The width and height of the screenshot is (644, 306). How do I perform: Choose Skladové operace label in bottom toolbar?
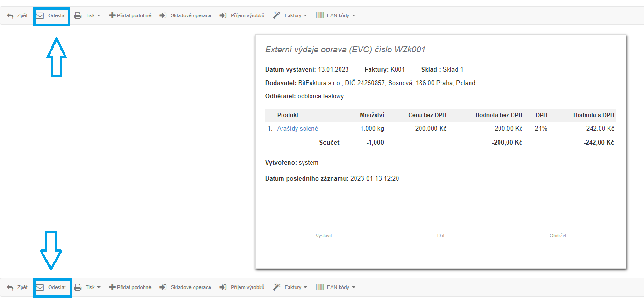click(x=191, y=287)
